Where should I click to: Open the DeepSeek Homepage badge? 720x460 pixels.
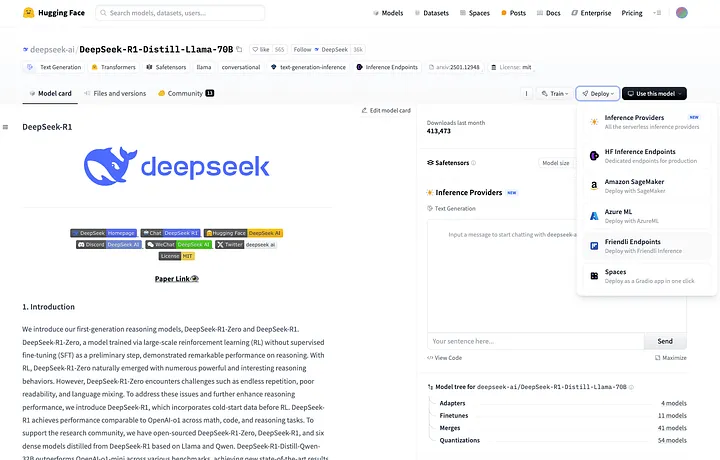(103, 233)
